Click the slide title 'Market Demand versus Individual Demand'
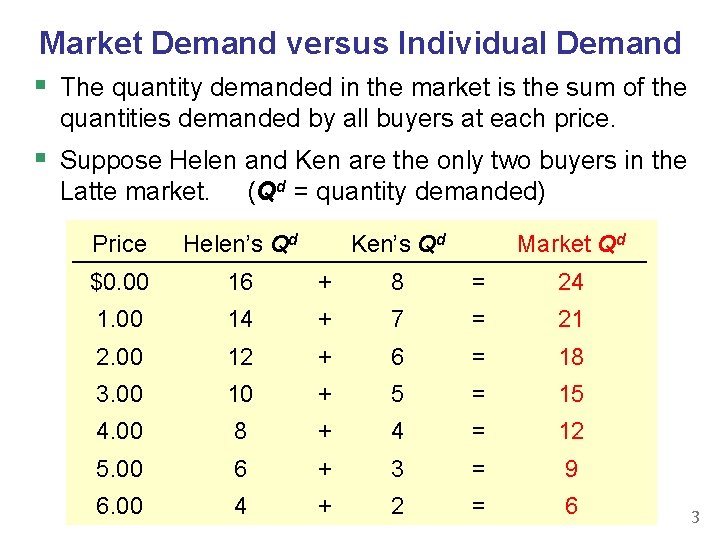 point(360,43)
